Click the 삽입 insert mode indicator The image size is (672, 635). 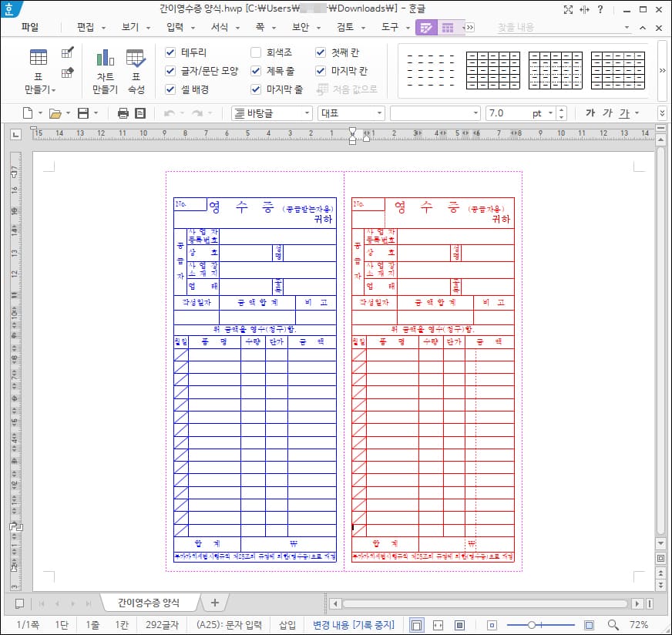(x=287, y=625)
